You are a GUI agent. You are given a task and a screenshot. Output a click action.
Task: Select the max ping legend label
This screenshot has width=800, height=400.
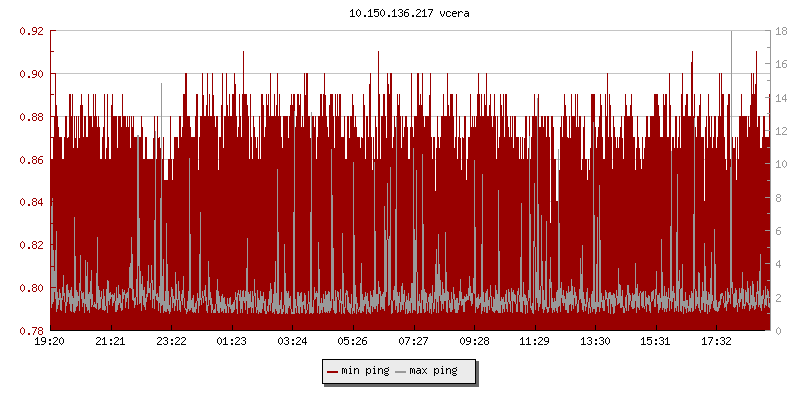433,371
